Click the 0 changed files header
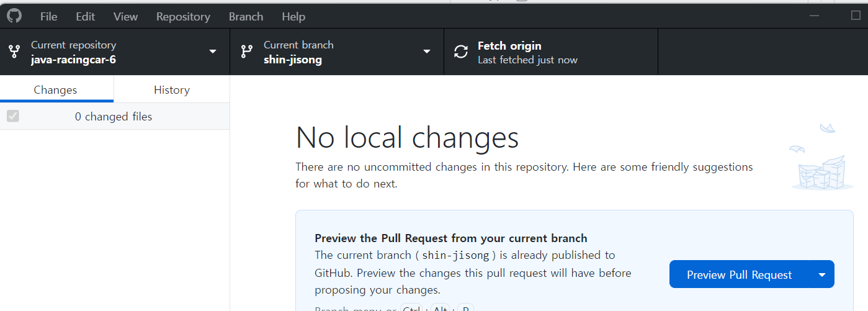868x311 pixels. coord(114,116)
